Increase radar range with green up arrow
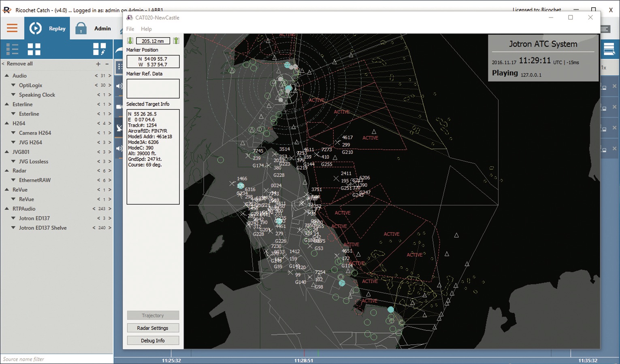Viewport: 620px width, 364px height. (x=176, y=41)
